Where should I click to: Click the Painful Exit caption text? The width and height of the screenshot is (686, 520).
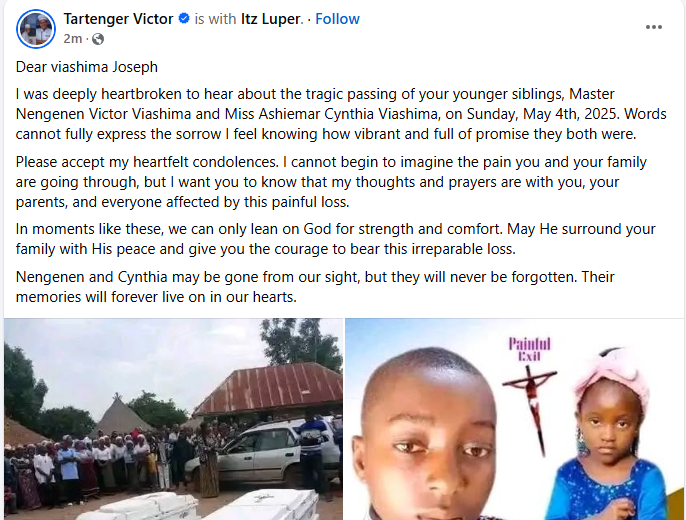529,349
